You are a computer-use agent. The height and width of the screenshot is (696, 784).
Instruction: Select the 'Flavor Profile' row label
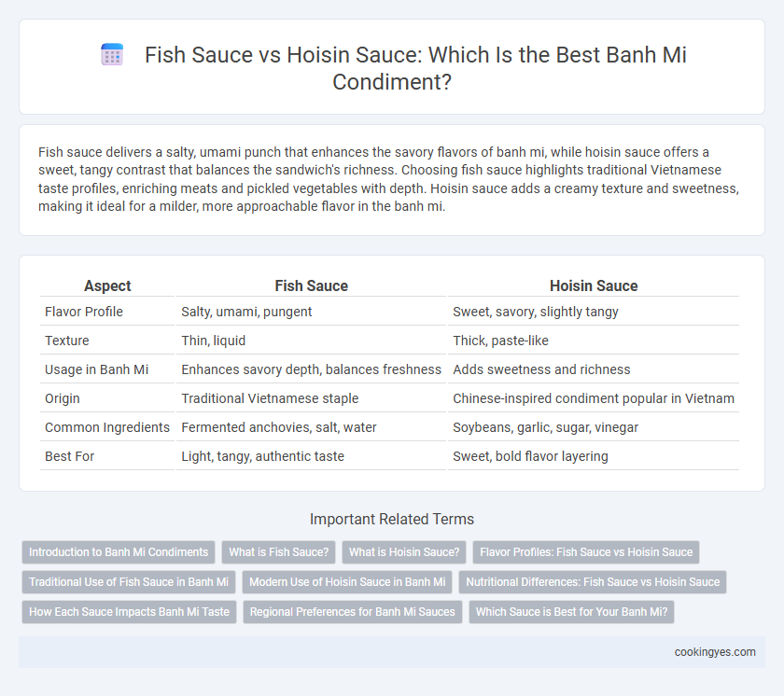click(84, 312)
